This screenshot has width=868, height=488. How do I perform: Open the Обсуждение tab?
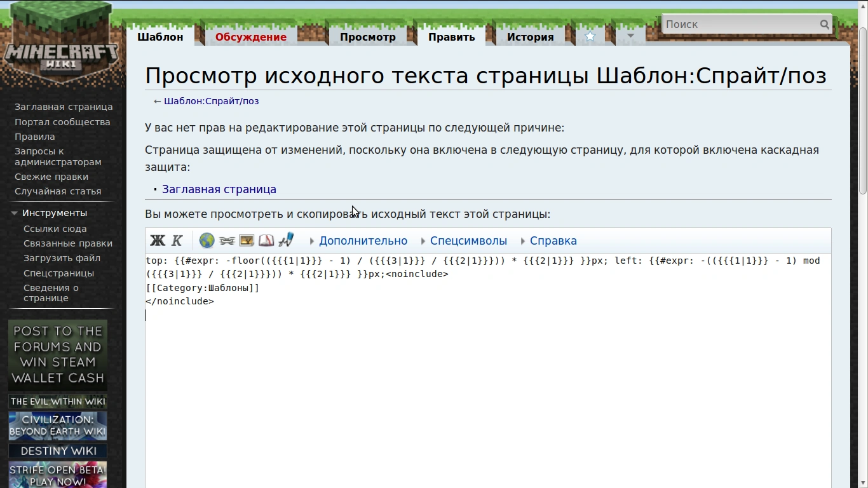tap(251, 37)
